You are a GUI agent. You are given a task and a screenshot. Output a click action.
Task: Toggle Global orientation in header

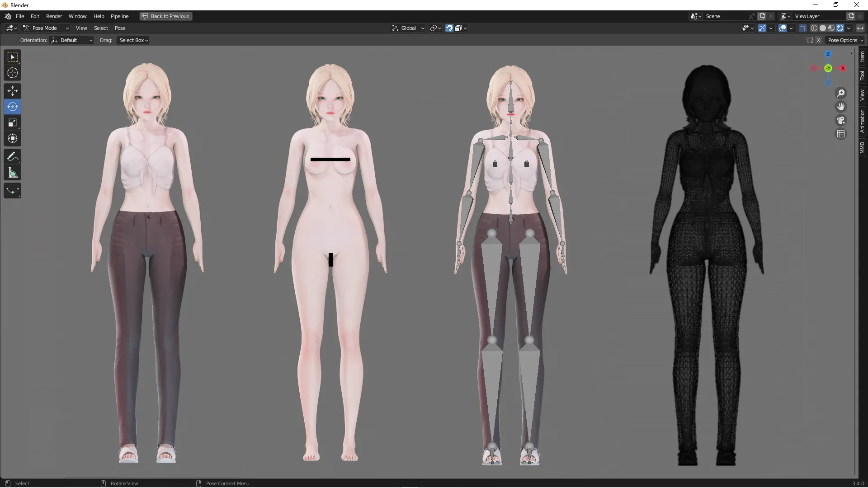tap(407, 28)
